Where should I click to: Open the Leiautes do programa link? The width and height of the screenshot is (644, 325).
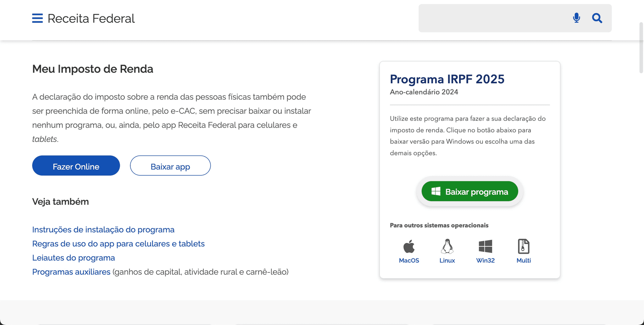tap(73, 257)
